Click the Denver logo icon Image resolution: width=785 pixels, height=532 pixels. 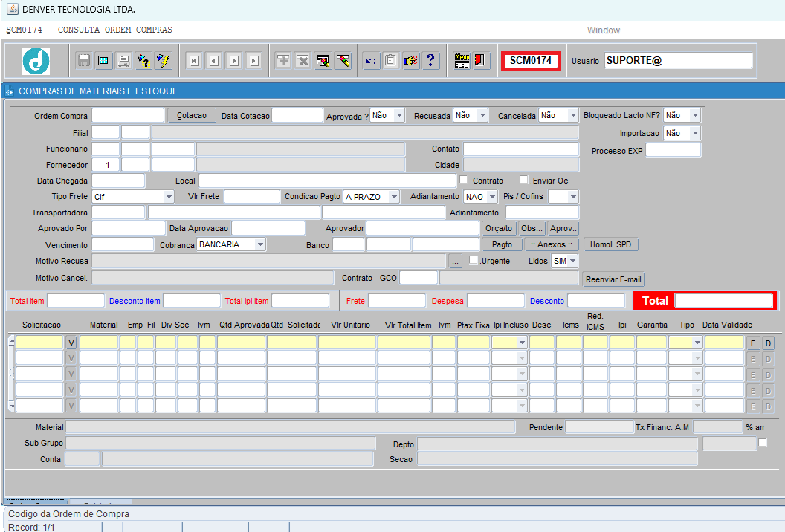36,61
